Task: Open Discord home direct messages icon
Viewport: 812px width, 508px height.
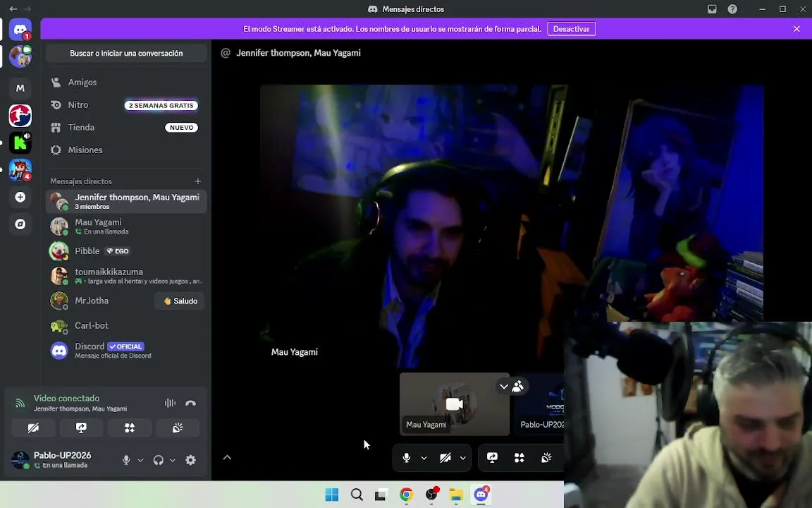Action: click(x=20, y=30)
